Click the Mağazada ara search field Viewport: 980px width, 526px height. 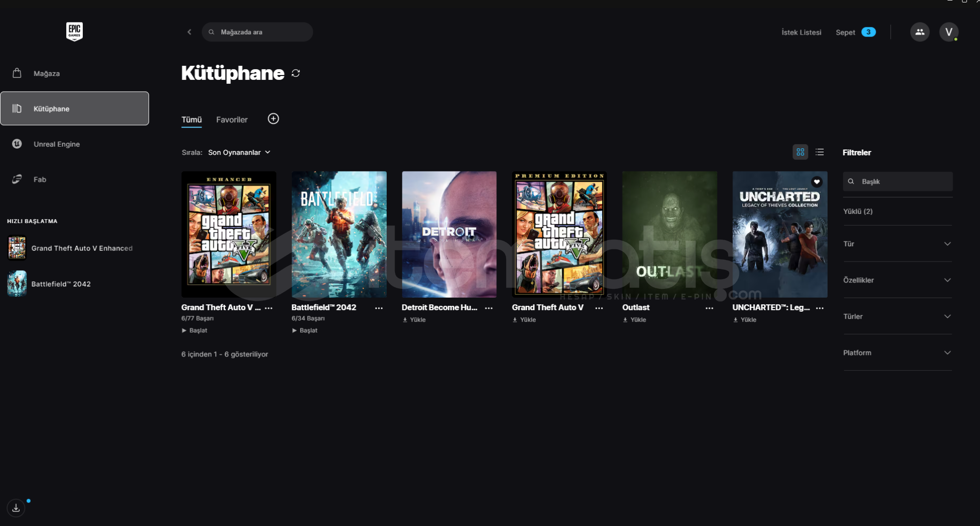[x=257, y=32]
